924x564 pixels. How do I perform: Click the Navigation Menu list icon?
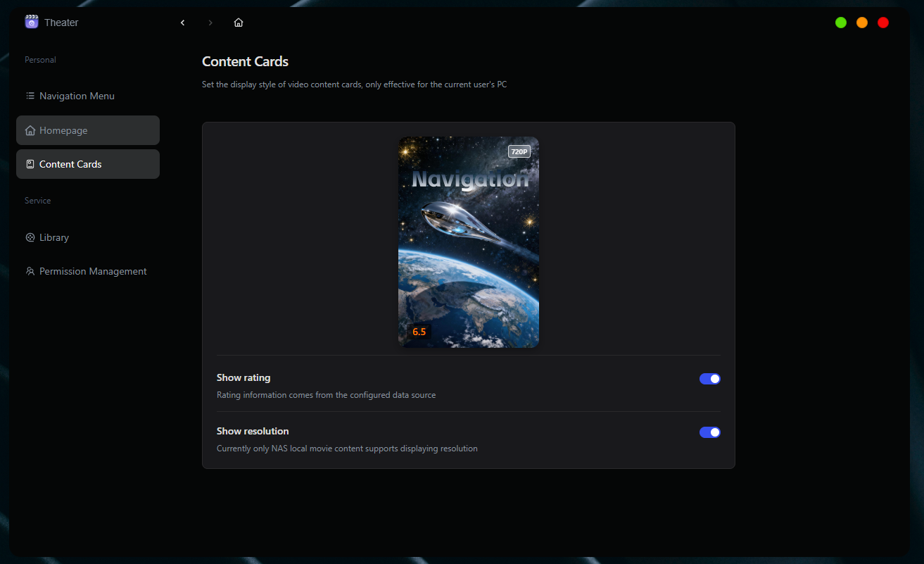(x=30, y=96)
